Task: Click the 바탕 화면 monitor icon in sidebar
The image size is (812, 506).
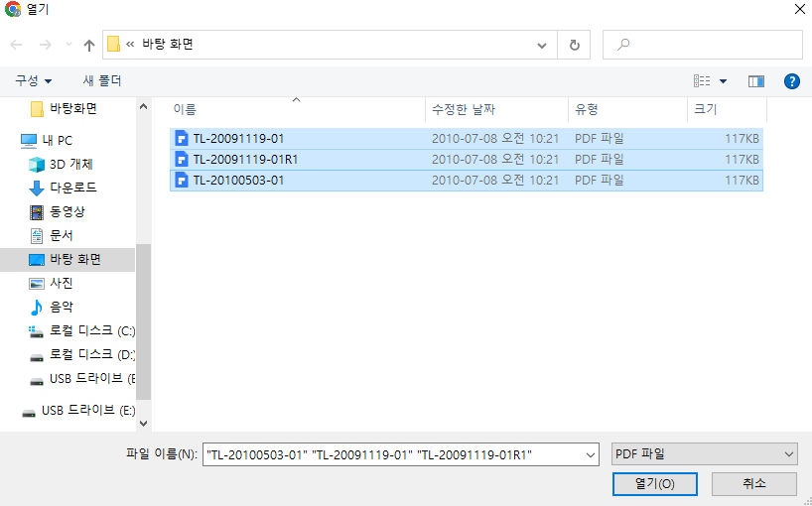Action: coord(37,260)
